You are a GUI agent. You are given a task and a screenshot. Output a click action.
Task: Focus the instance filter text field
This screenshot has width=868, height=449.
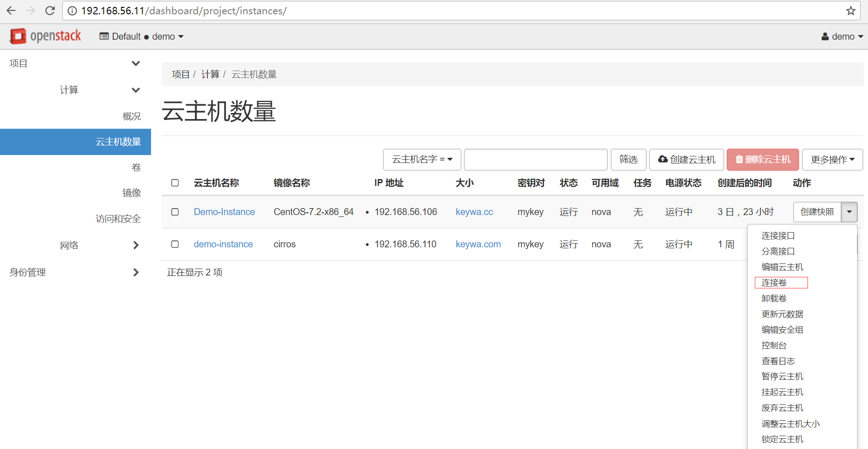point(535,160)
